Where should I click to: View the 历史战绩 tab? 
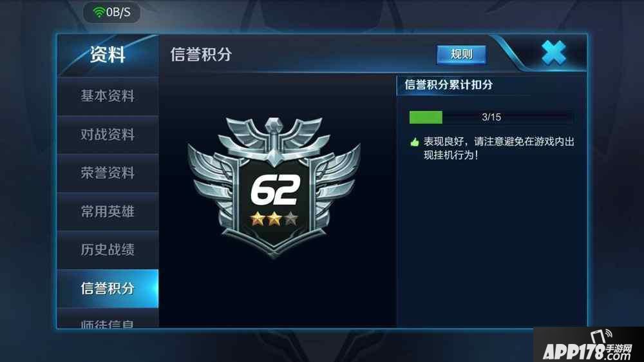(108, 250)
